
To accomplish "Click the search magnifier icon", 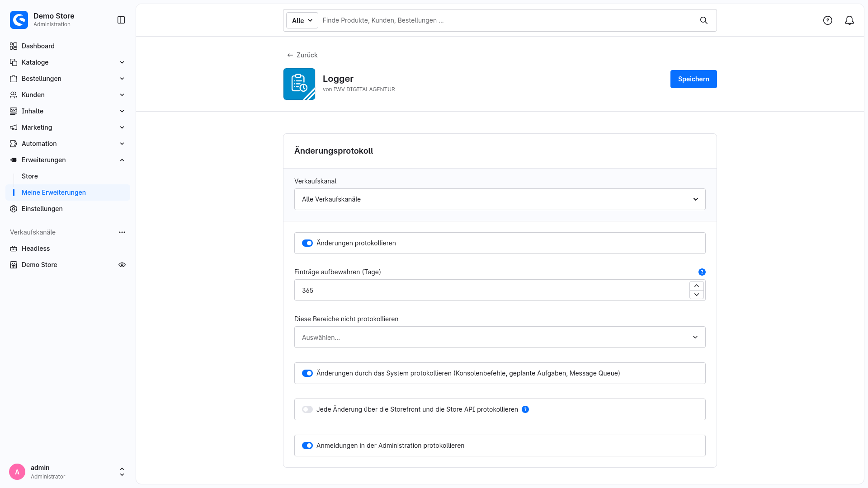I will point(704,20).
